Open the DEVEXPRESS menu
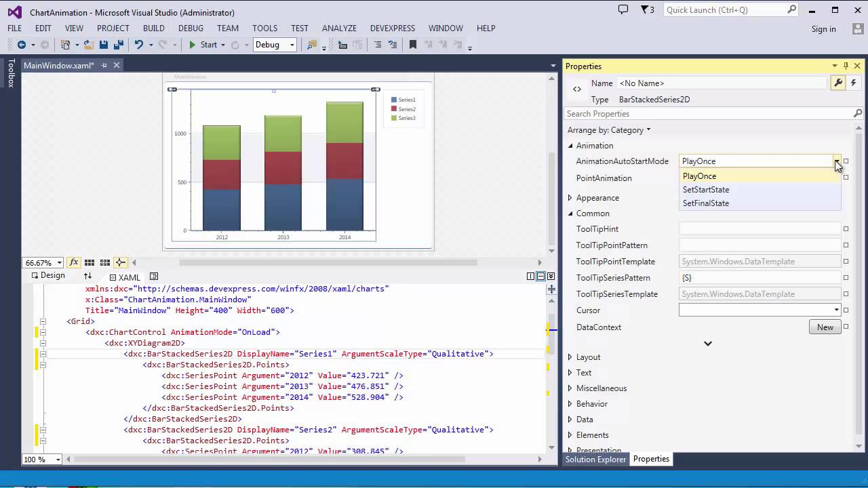 pyautogui.click(x=393, y=28)
